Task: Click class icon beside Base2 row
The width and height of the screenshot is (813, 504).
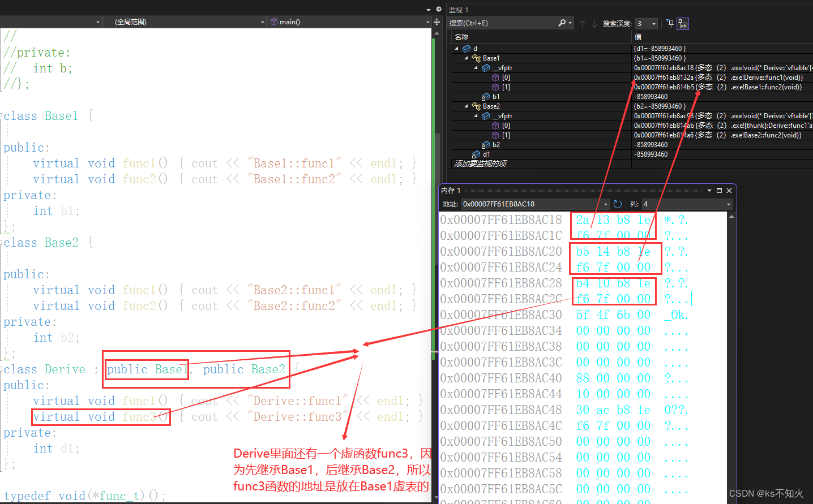Action: pos(476,106)
